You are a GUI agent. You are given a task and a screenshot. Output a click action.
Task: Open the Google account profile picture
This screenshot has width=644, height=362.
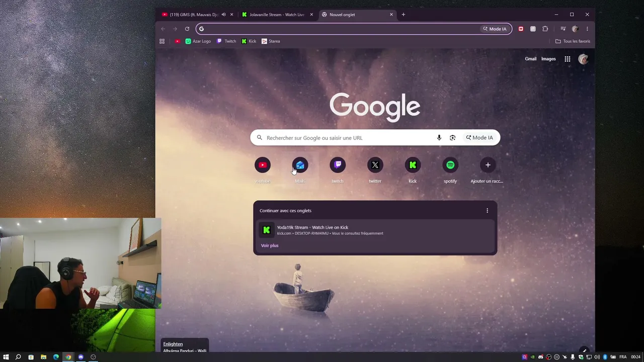tap(583, 59)
